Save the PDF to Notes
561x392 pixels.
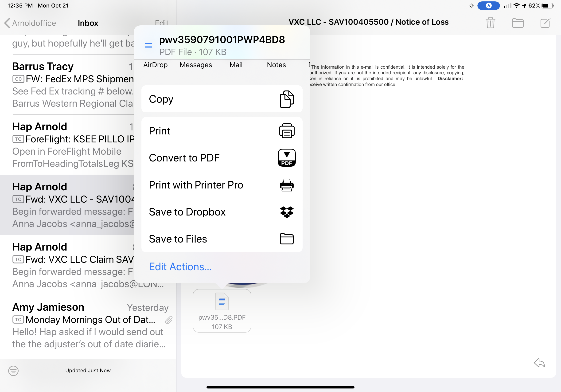tap(276, 65)
